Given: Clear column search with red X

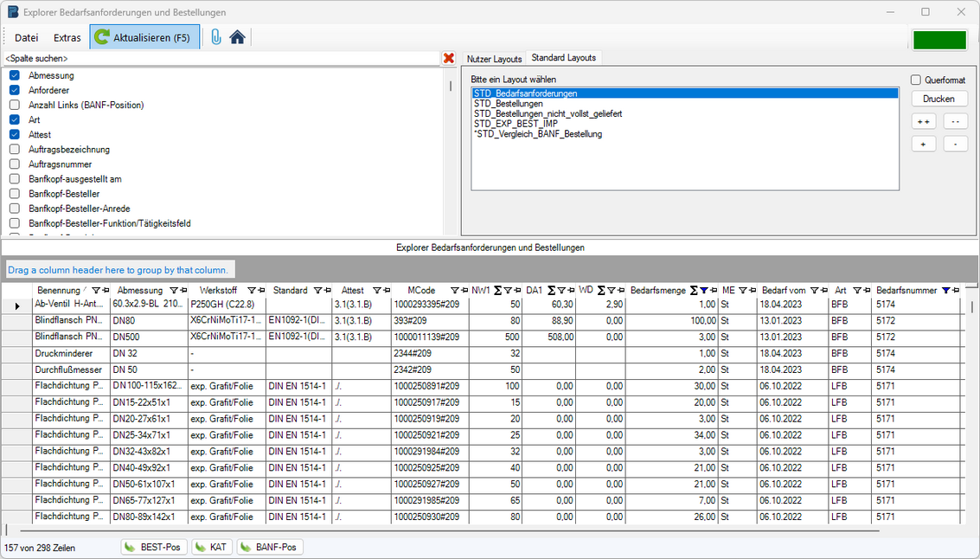Looking at the screenshot, I should point(449,58).
